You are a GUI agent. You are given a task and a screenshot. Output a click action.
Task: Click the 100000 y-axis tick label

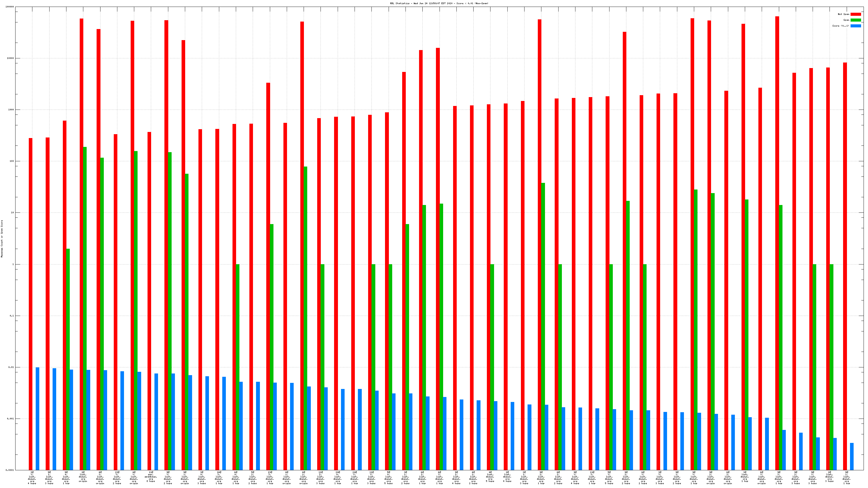click(x=10, y=7)
